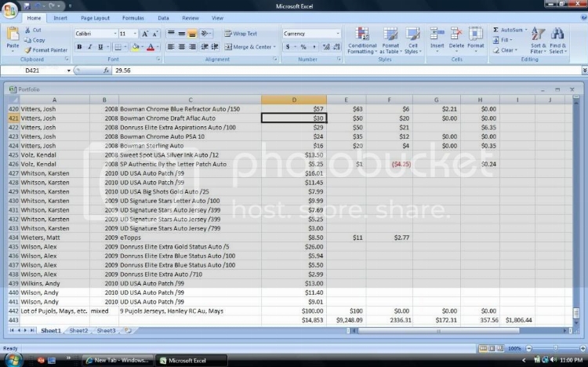
Task: Open the Currency number format dropdown
Action: coord(338,34)
